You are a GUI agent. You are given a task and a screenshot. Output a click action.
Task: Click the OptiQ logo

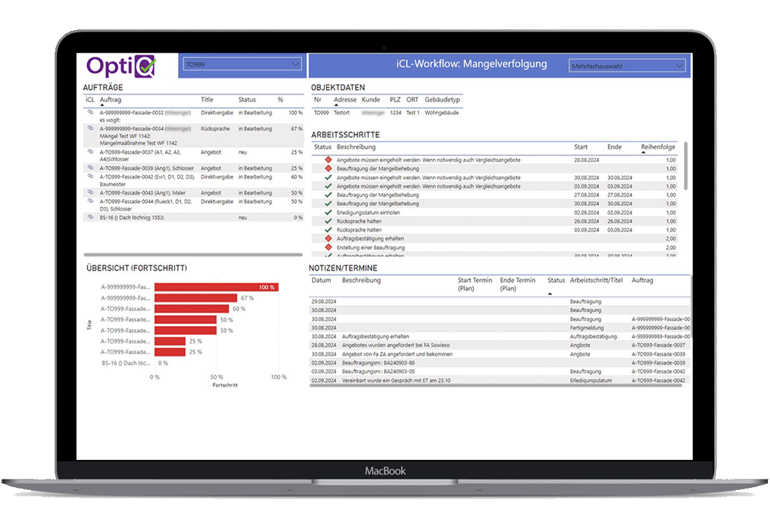point(121,66)
